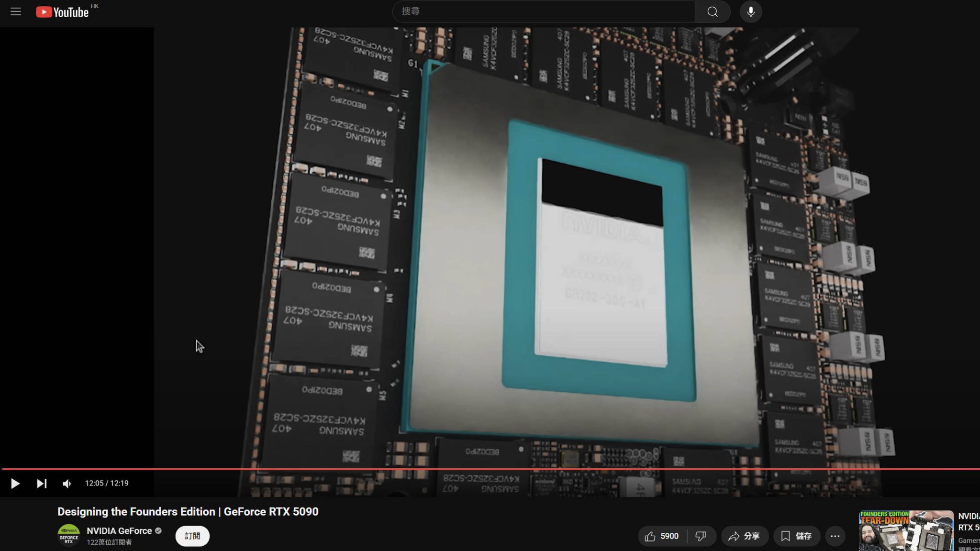This screenshot has height=551, width=980.
Task: Subscribe to channel with 訂閱 button
Action: pyautogui.click(x=192, y=536)
